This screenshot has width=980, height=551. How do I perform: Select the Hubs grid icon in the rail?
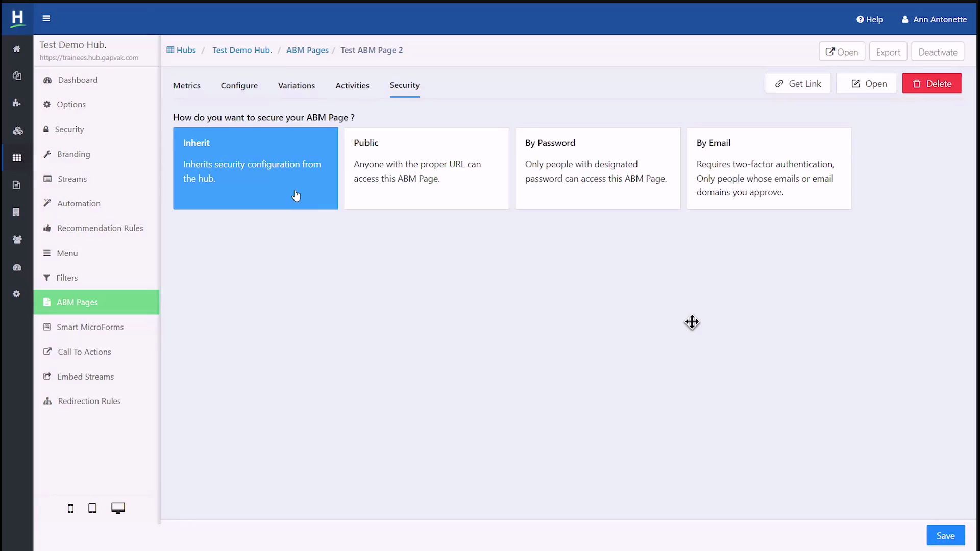point(17,158)
